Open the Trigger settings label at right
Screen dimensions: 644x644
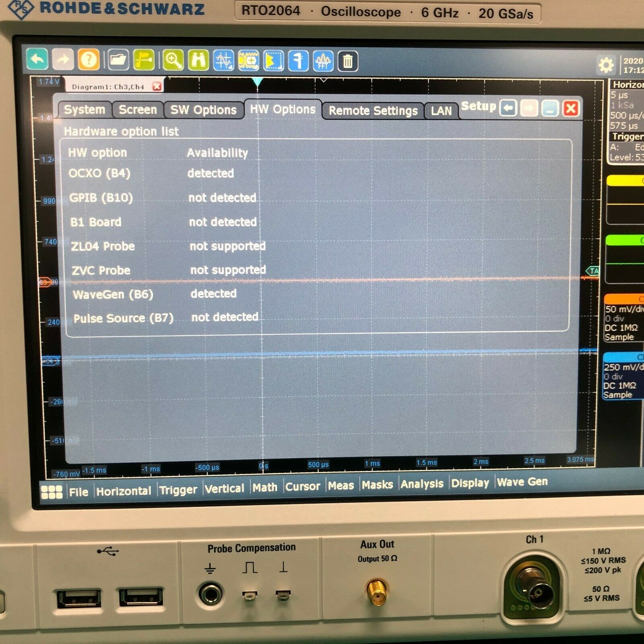point(628,136)
